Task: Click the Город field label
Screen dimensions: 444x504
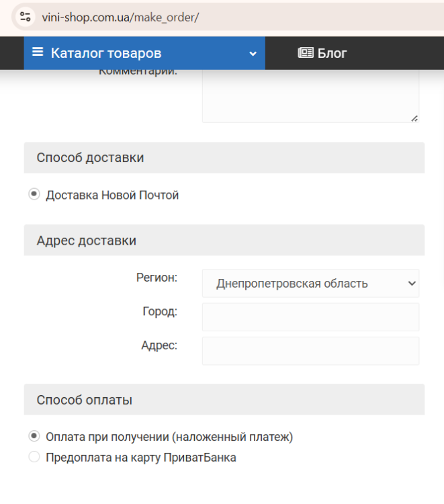Action: (x=160, y=312)
